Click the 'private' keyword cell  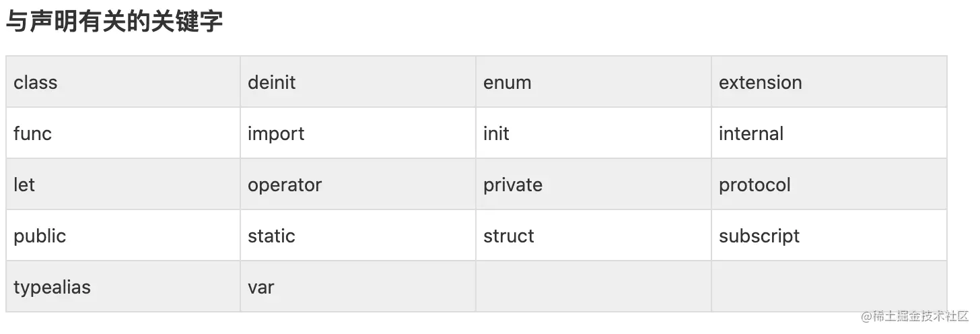[x=594, y=185]
